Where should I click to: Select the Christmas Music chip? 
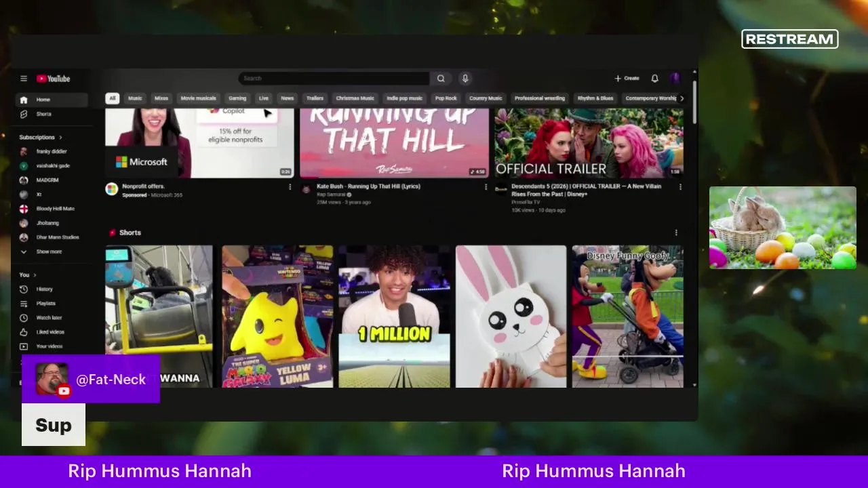point(355,98)
